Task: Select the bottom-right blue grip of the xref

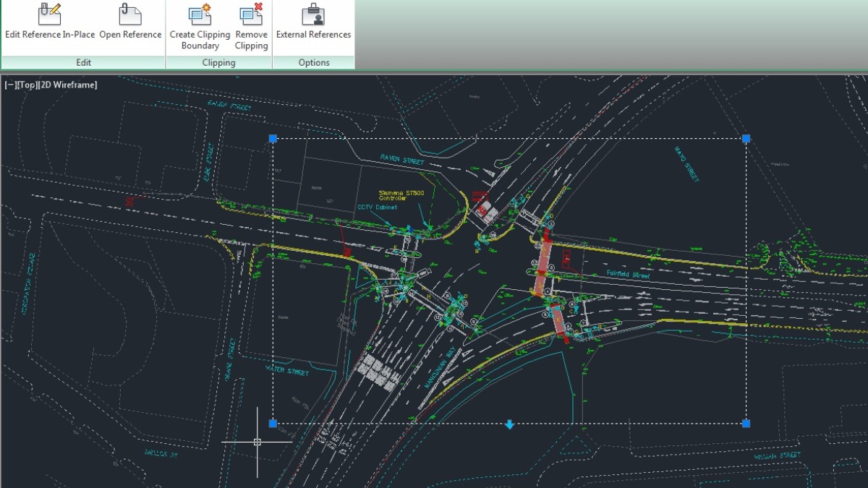Action: [746, 423]
